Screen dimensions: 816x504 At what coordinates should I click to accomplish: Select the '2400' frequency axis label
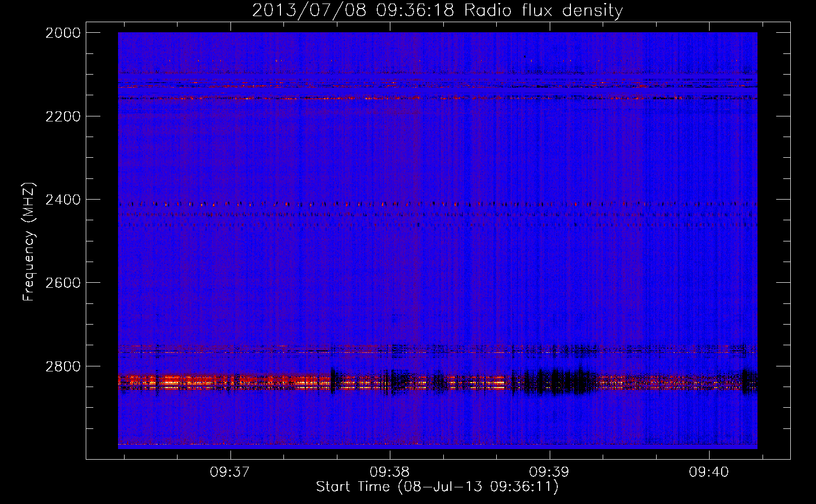tap(63, 200)
